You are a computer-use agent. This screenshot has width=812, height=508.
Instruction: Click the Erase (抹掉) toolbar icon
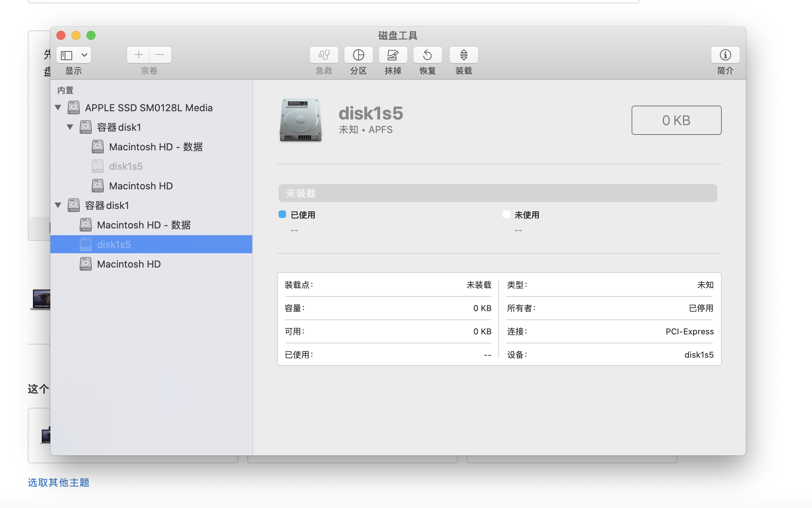[393, 55]
